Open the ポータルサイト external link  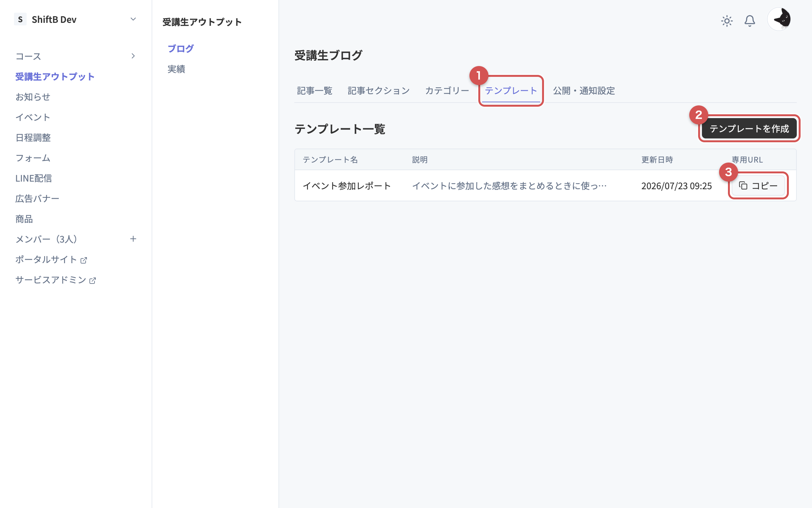pos(51,259)
